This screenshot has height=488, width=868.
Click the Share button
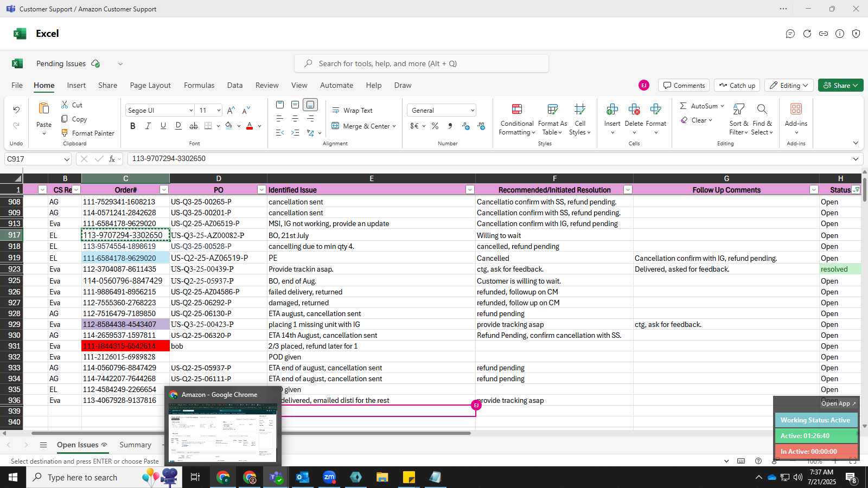click(x=840, y=86)
